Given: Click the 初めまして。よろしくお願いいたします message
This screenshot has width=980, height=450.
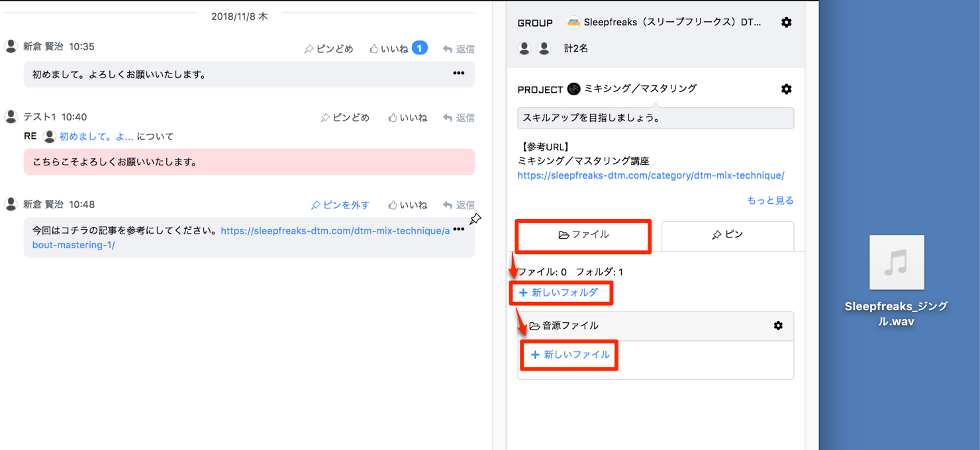Looking at the screenshot, I should tap(249, 74).
